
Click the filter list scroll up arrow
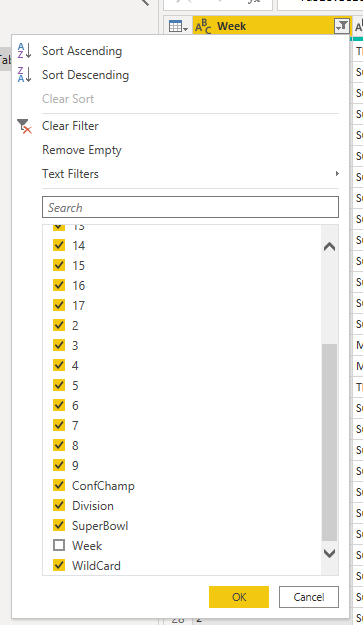pyautogui.click(x=330, y=247)
